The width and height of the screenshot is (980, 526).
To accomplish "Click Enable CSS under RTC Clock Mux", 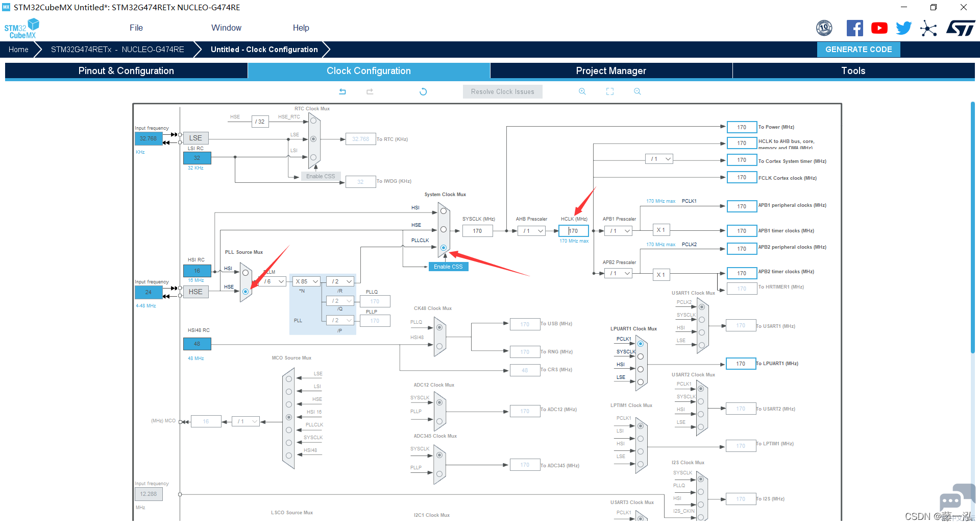I will tap(321, 176).
